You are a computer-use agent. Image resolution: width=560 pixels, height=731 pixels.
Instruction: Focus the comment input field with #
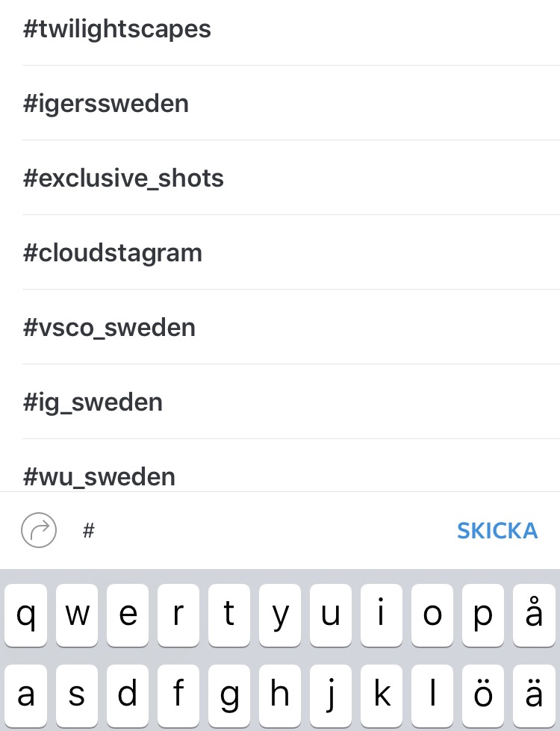click(x=261, y=531)
